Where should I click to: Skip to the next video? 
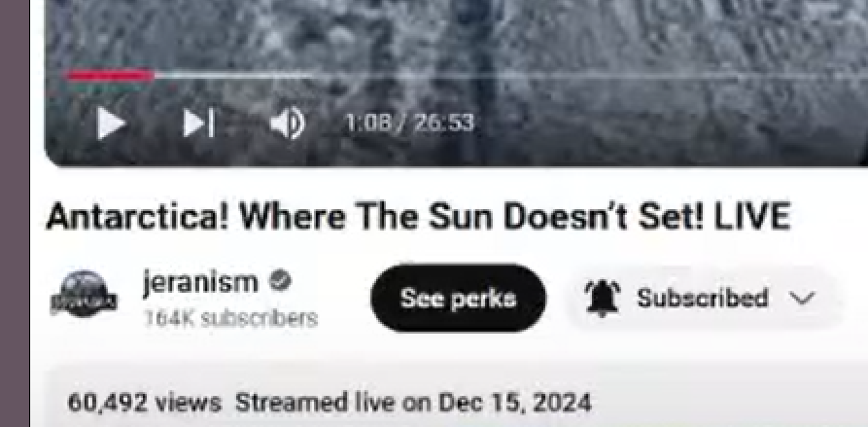click(198, 123)
